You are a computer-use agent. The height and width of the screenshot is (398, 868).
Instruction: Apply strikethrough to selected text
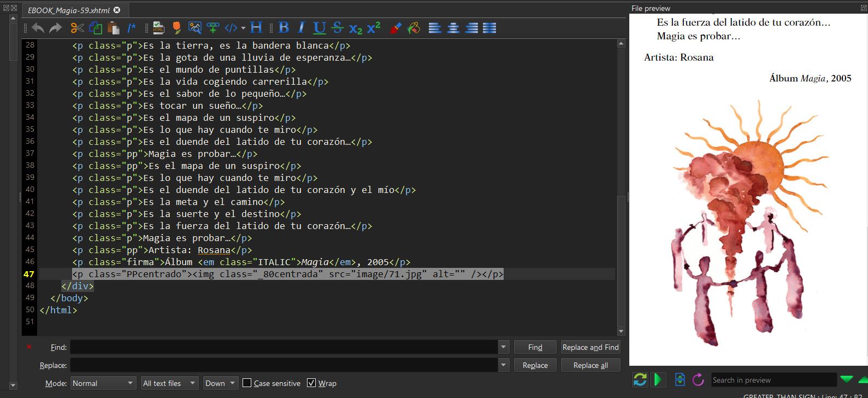click(338, 28)
